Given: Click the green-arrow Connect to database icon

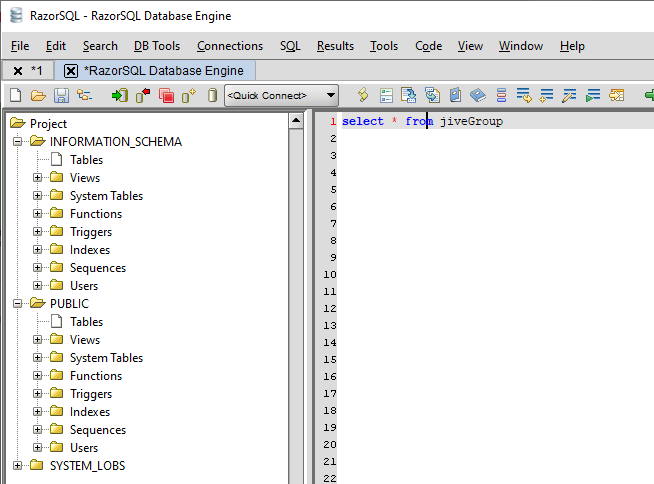Looking at the screenshot, I should click(120, 96).
